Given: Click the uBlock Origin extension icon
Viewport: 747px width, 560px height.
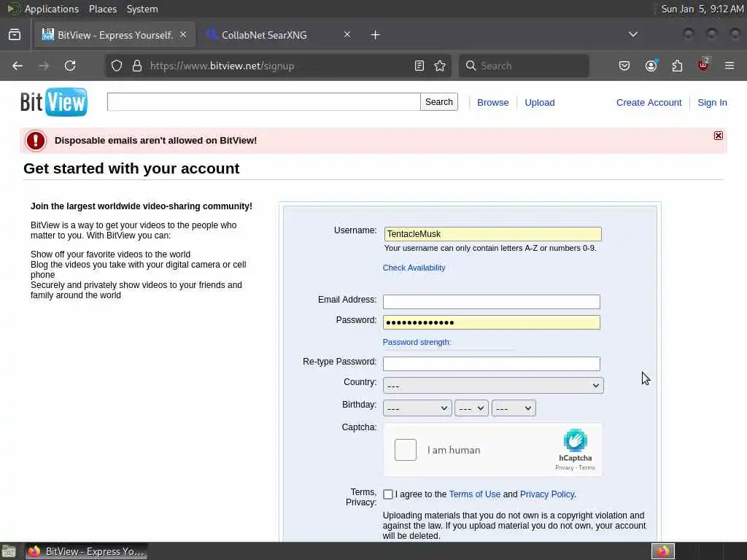Looking at the screenshot, I should (x=703, y=65).
